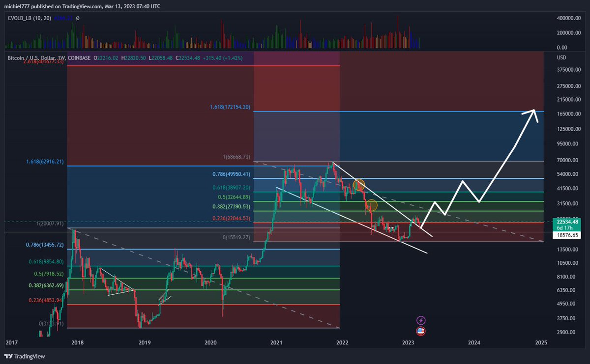
Task: Click 2022 on the time axis
Action: (342, 342)
